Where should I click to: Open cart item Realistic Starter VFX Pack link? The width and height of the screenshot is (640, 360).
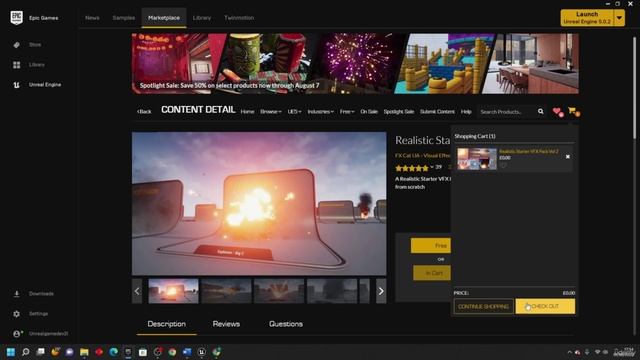coord(529,151)
